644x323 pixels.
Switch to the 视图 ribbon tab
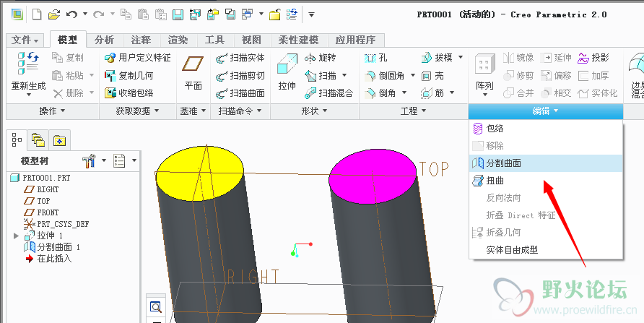(x=251, y=40)
